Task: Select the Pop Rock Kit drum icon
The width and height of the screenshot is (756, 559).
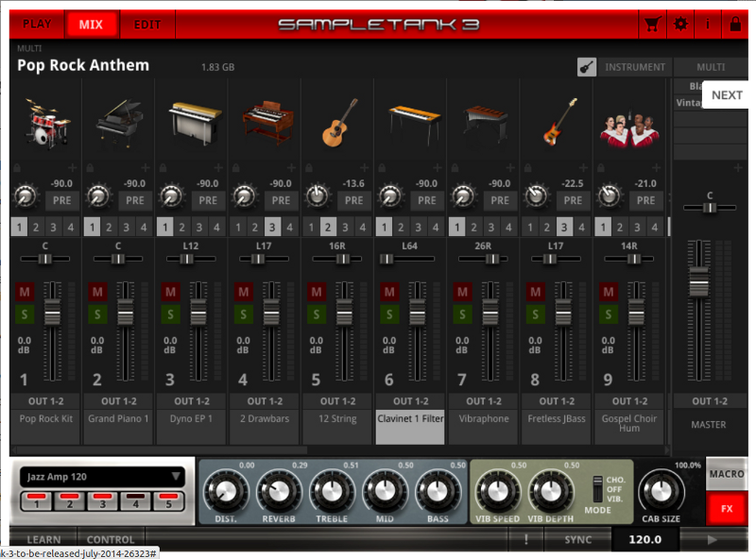Action: [x=45, y=123]
